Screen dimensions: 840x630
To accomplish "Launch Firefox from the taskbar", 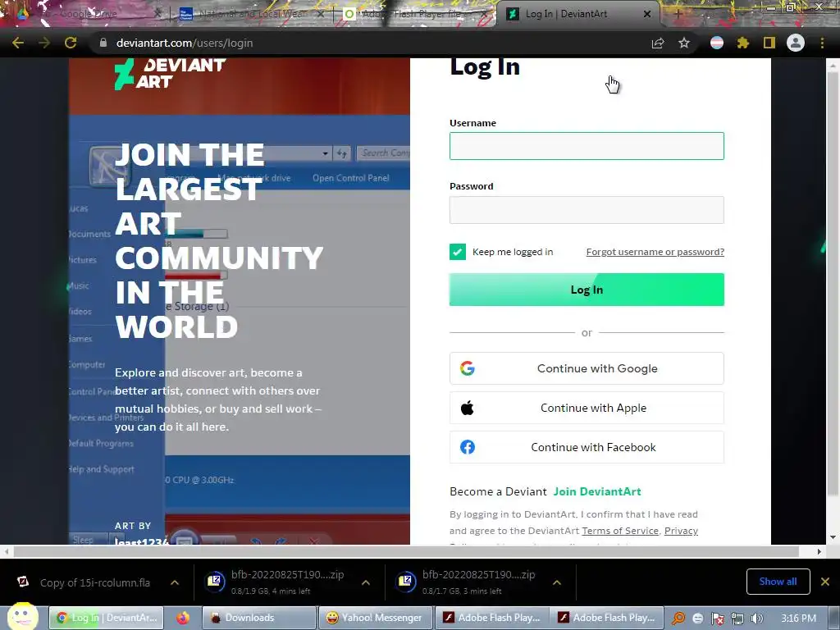I will [183, 618].
